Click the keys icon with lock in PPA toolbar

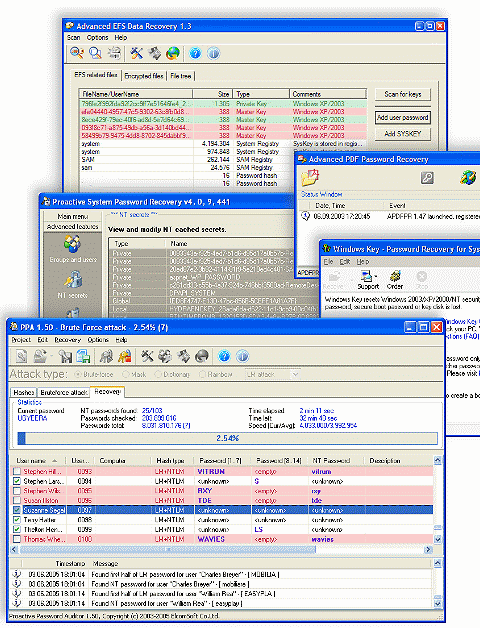point(125,356)
